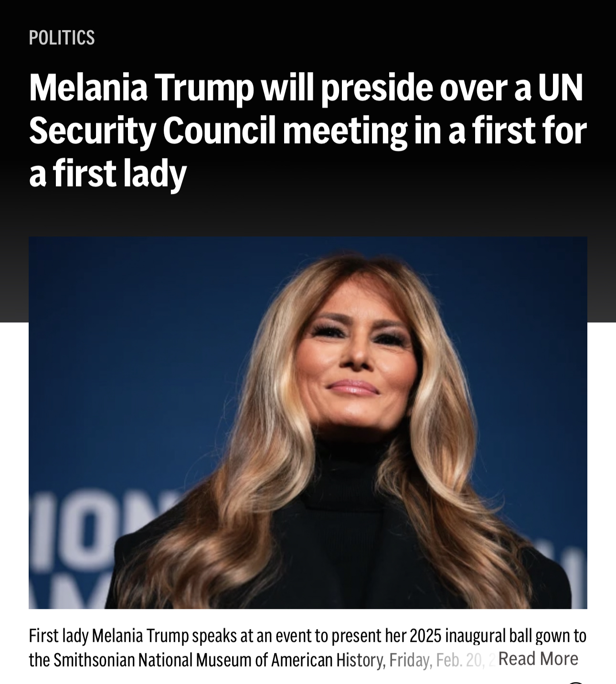This screenshot has height=684, width=616.
Task: Click the faded 'Friday, Feb. 20' caption date
Action: pos(435,660)
